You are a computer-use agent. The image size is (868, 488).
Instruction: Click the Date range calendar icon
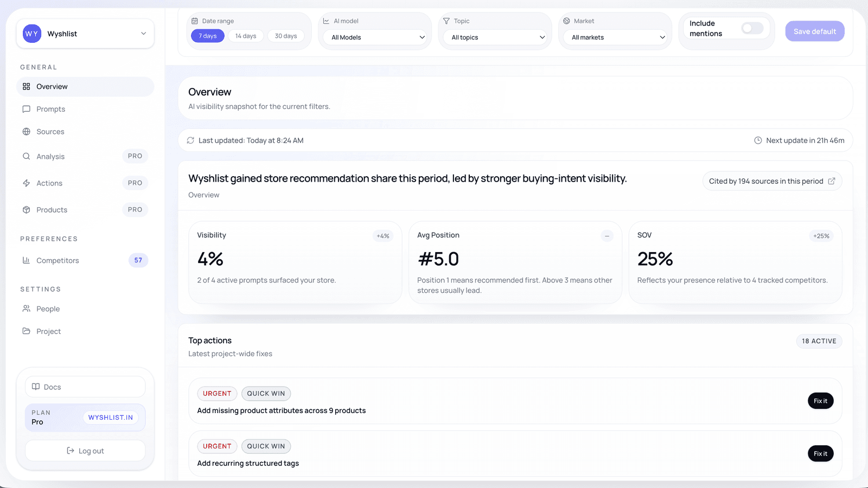195,21
